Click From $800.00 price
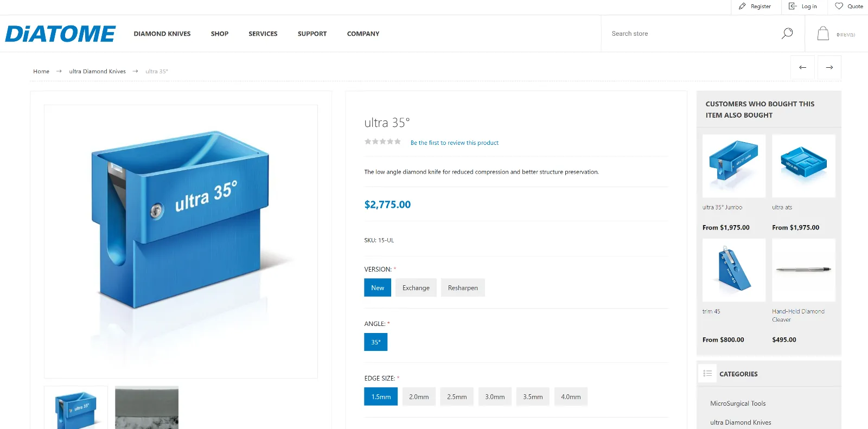 point(723,340)
